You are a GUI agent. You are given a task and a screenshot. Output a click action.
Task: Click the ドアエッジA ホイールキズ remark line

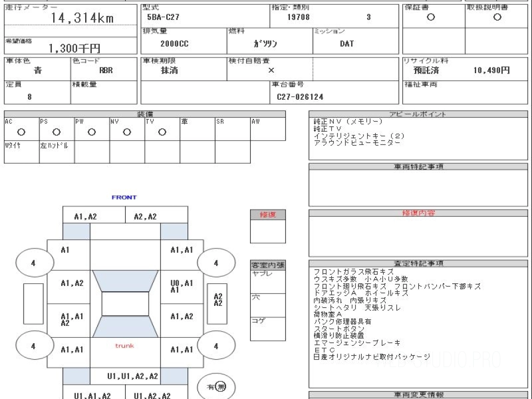tap(360, 293)
